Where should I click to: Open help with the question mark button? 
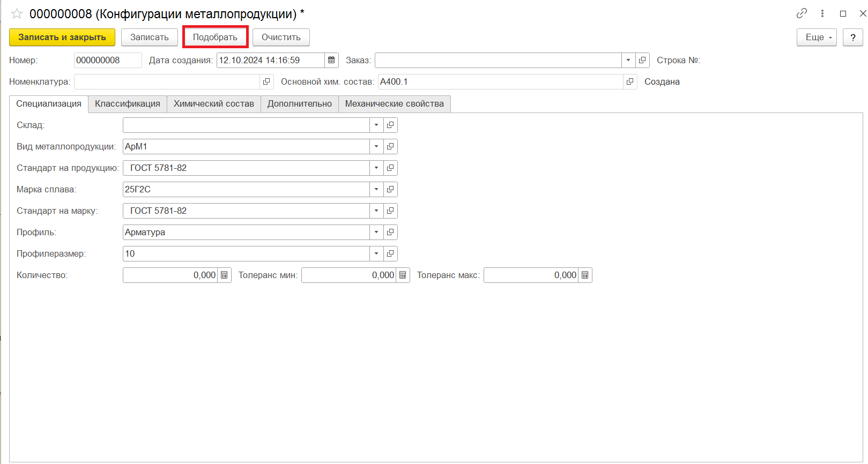coord(853,37)
